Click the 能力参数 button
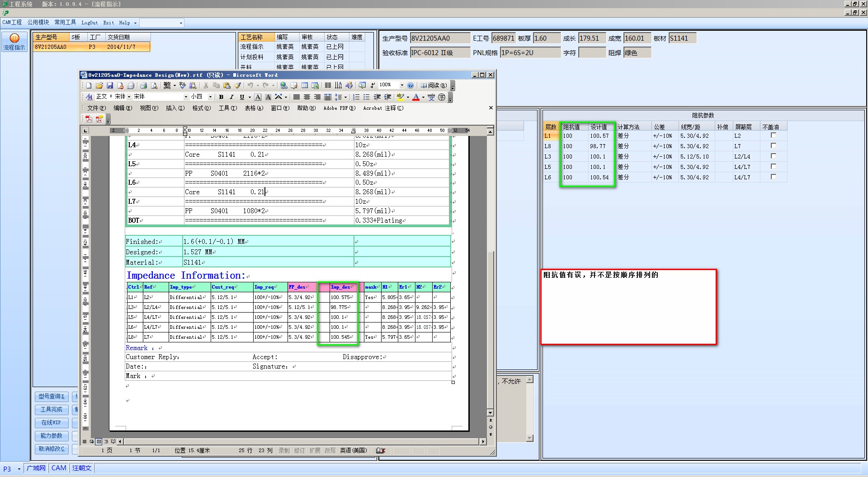The height and width of the screenshot is (477, 868). point(52,436)
